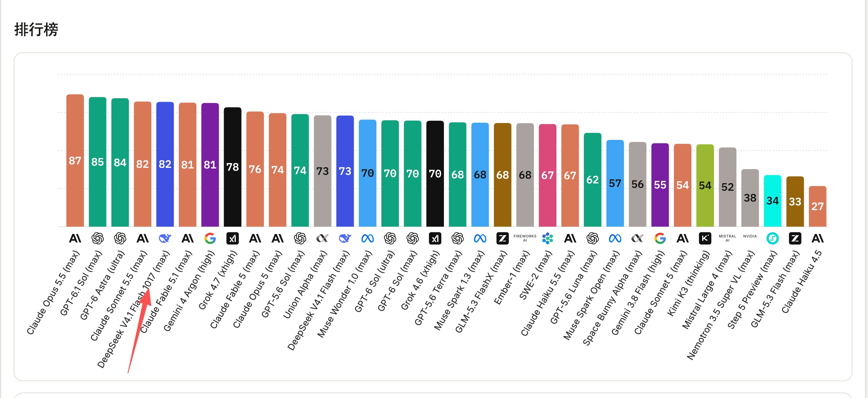Click the DeepSeek whale icon under the 82 bar
This screenshot has height=398, width=868.
pyautogui.click(x=165, y=238)
